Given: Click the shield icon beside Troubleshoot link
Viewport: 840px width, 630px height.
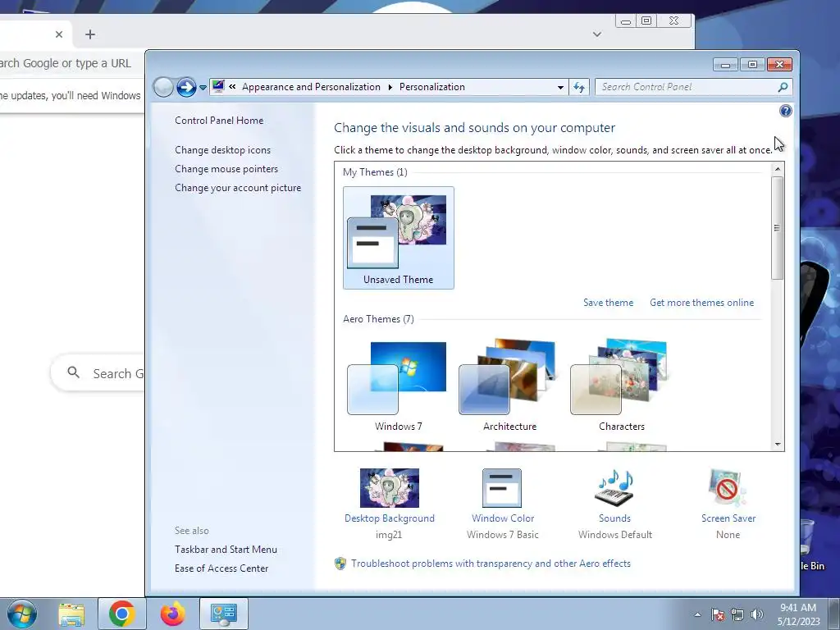Looking at the screenshot, I should point(340,564).
